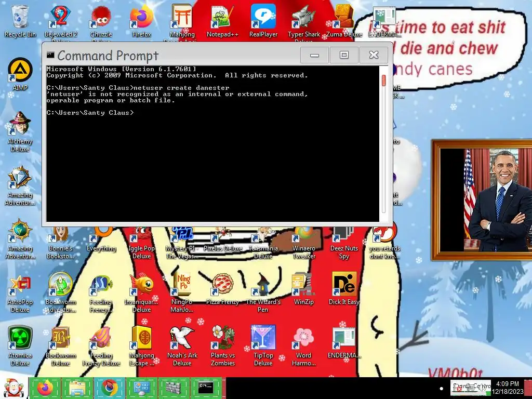
Task: Select the torii gate Mahjong desktop icon
Action: (182, 20)
